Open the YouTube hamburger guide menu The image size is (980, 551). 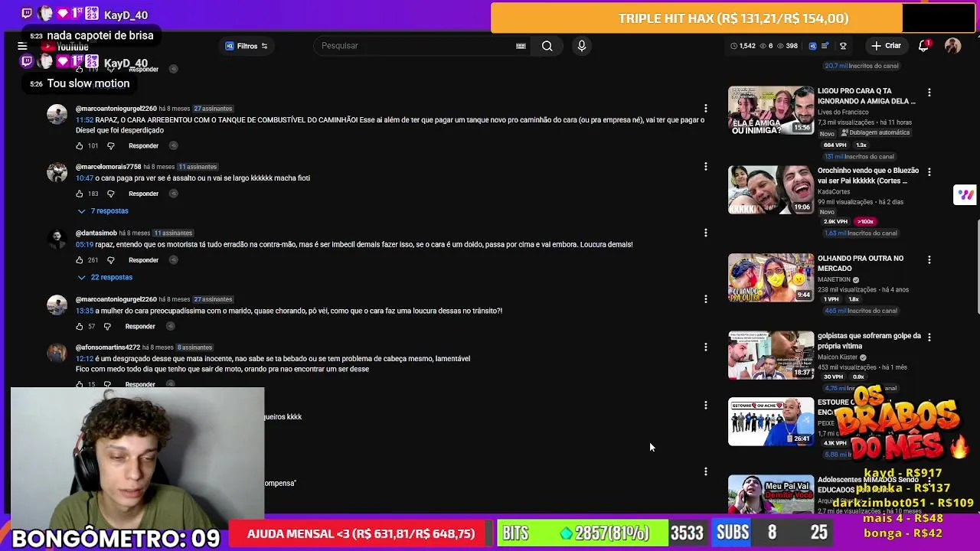coord(22,46)
